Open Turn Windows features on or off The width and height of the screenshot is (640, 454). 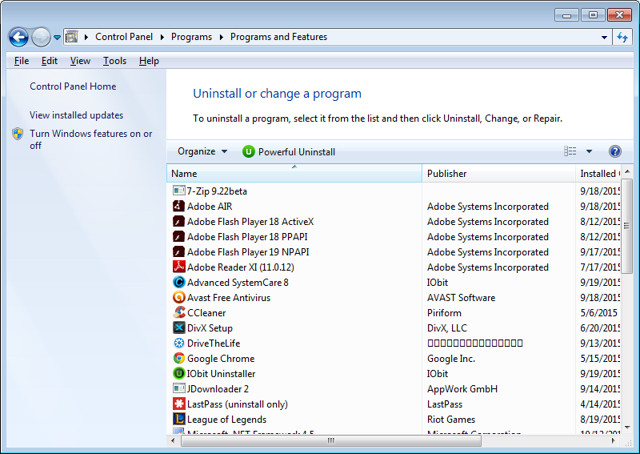point(91,139)
